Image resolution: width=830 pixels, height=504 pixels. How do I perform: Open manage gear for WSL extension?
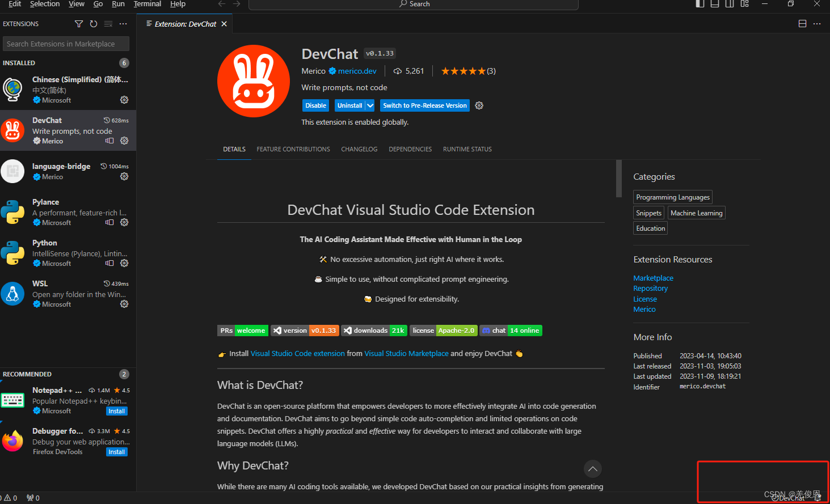(x=124, y=304)
